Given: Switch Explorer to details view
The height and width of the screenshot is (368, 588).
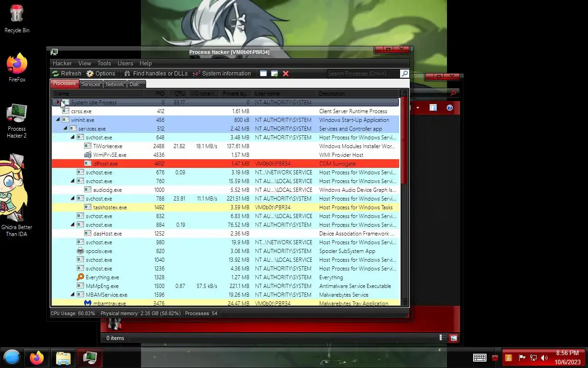Looking at the screenshot, I should 443,338.
